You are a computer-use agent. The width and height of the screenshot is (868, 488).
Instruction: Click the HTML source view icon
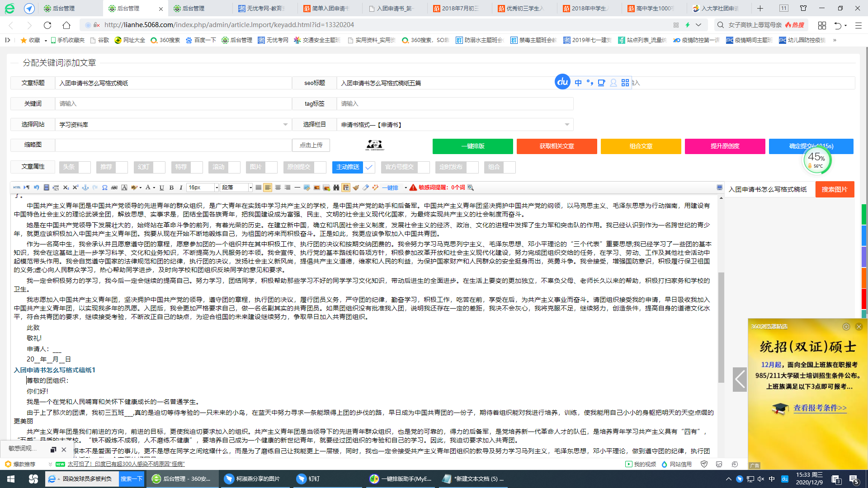[x=17, y=188]
